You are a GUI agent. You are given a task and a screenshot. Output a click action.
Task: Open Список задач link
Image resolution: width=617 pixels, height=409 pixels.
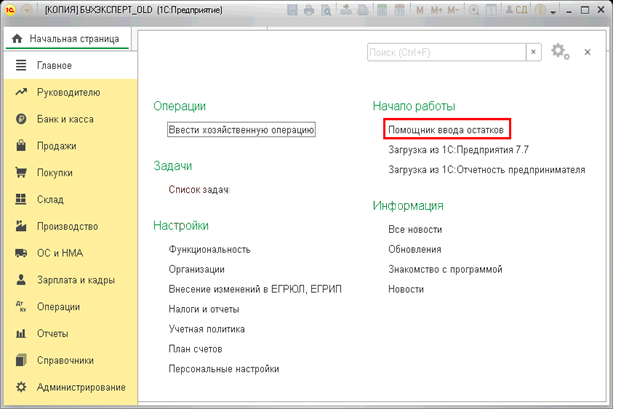click(199, 190)
